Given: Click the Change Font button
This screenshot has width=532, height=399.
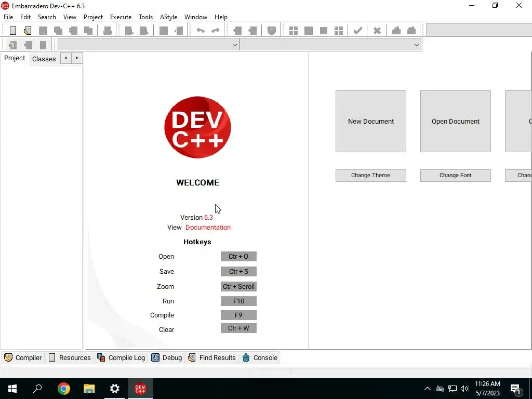Looking at the screenshot, I should (x=456, y=176).
